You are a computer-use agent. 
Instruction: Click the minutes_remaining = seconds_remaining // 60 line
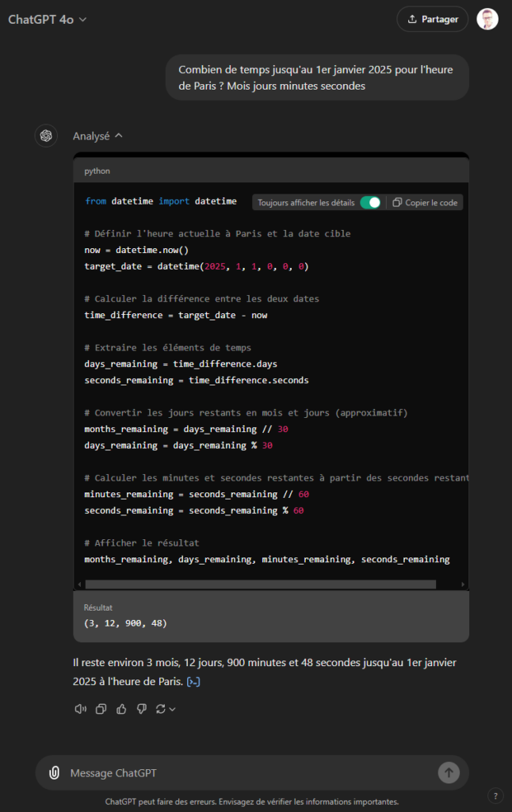point(197,494)
